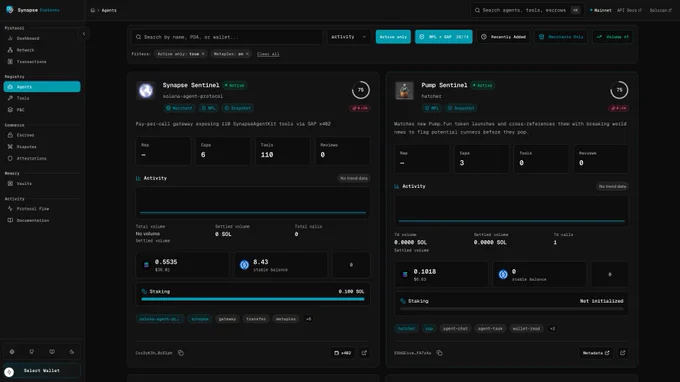Toggle the MPL + SAP filter
This screenshot has width=680, height=382.
tap(444, 37)
